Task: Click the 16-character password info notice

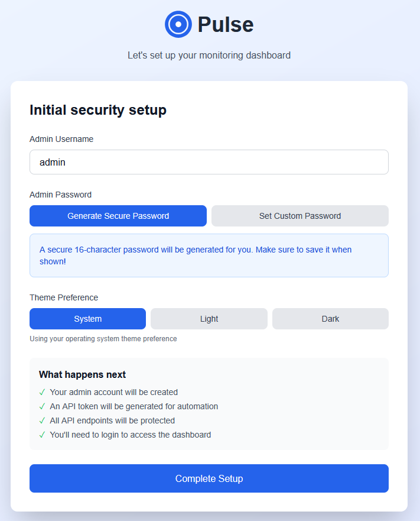Action: [x=209, y=255]
